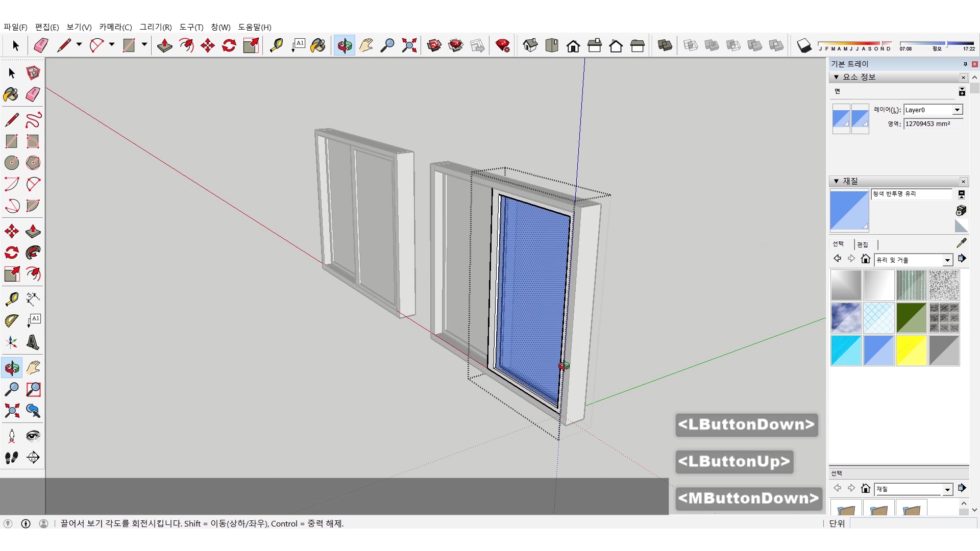Open the Layer0 layer dropdown
The height and width of the screenshot is (551, 980).
click(x=957, y=110)
